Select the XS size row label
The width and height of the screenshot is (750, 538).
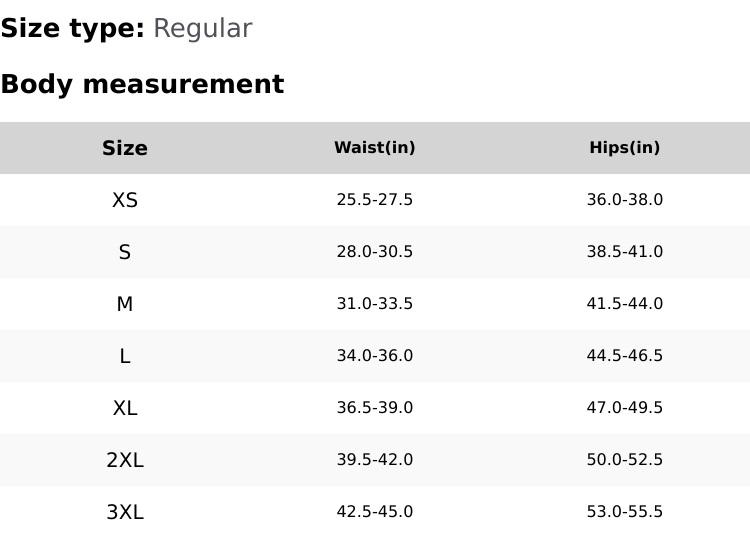click(x=125, y=200)
